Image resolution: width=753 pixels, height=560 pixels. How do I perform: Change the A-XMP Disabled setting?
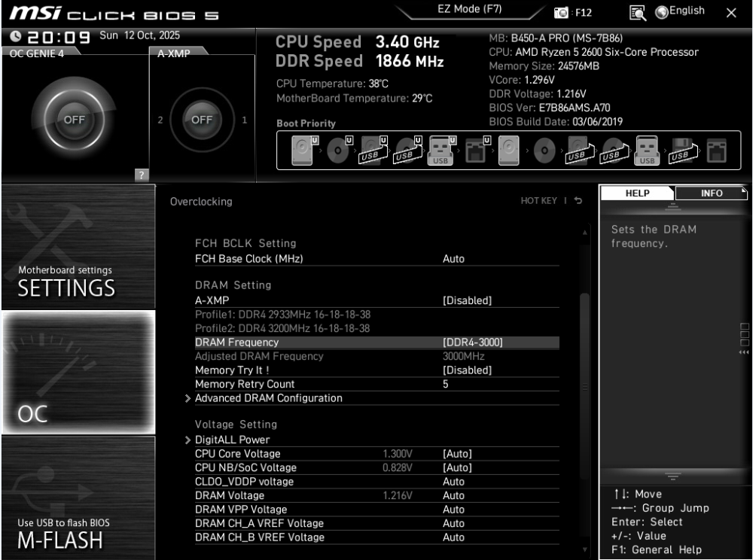[467, 300]
